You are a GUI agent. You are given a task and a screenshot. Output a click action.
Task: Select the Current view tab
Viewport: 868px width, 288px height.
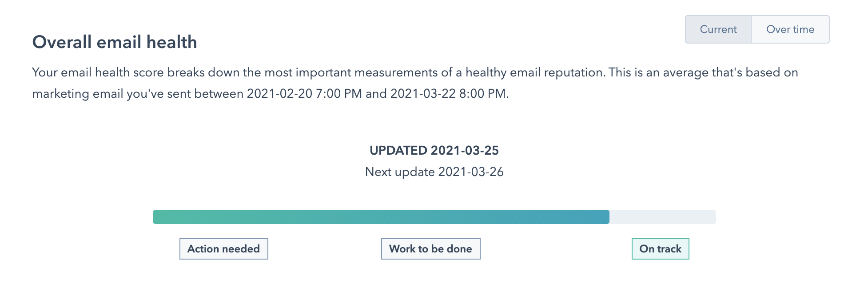point(718,29)
